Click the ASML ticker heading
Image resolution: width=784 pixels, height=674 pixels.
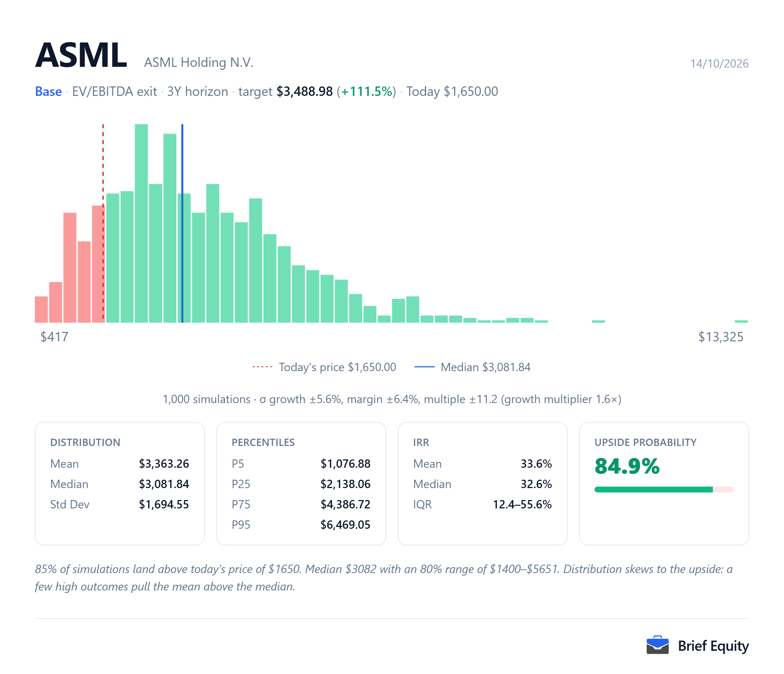(81, 55)
